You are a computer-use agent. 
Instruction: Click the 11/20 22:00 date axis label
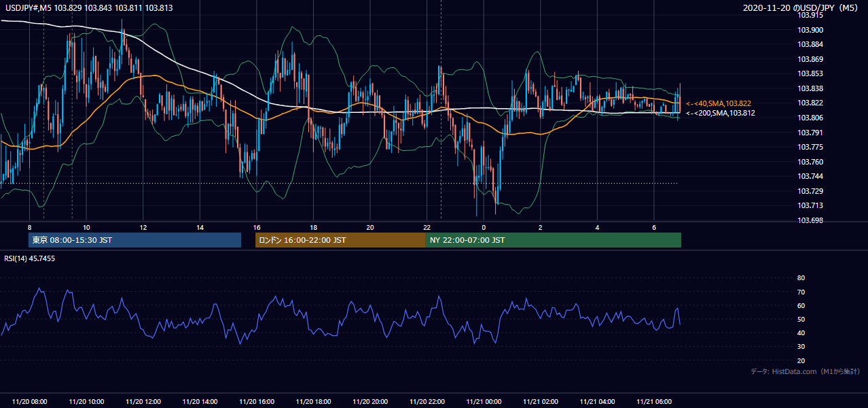tap(427, 402)
